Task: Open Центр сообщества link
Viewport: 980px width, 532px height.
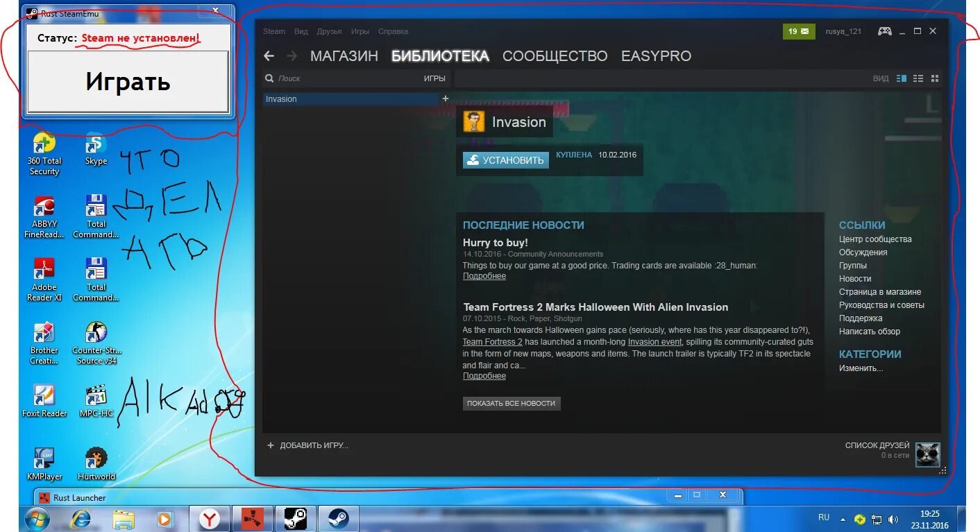Action: (x=875, y=239)
